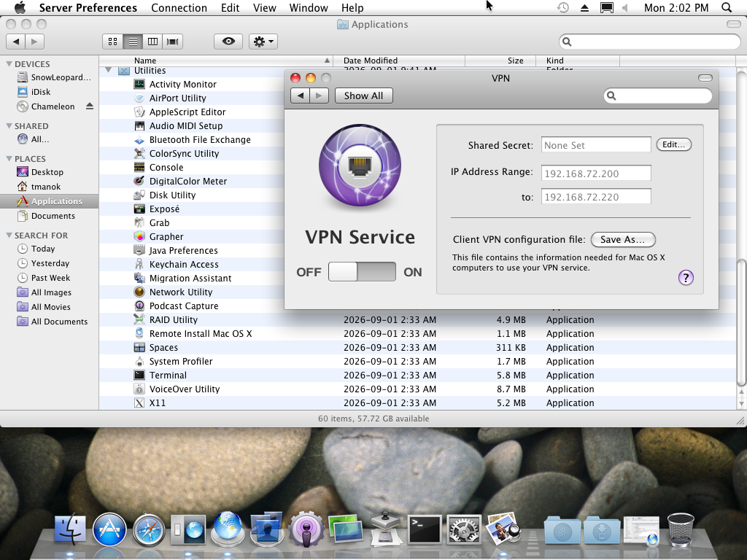Collapse the DEVICES sidebar section
Viewport: 747px width, 560px height.
(x=9, y=64)
